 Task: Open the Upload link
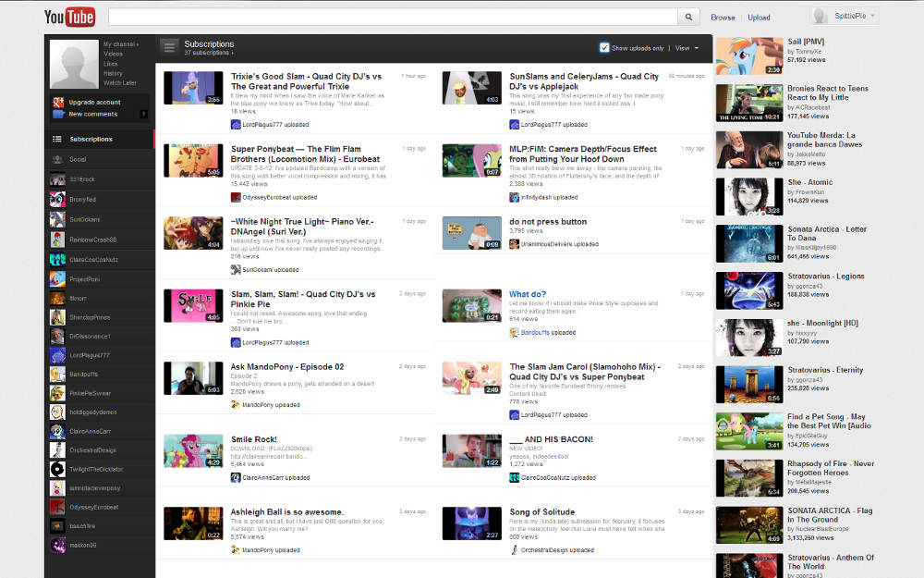pos(759,18)
